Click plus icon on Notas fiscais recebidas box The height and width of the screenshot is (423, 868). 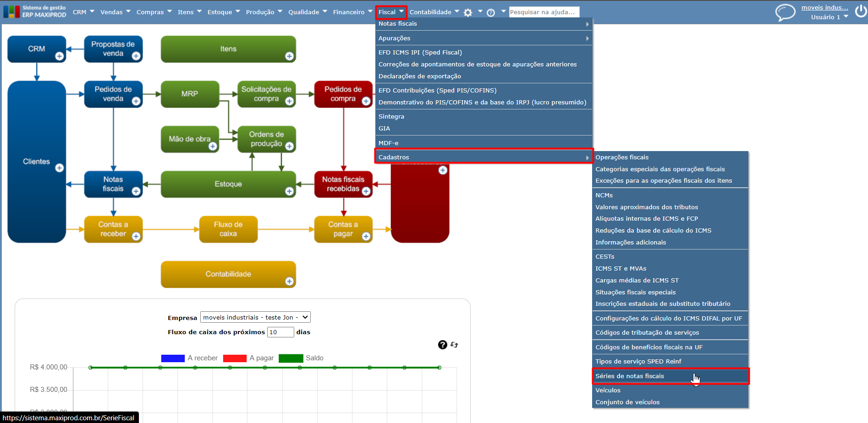click(x=366, y=191)
